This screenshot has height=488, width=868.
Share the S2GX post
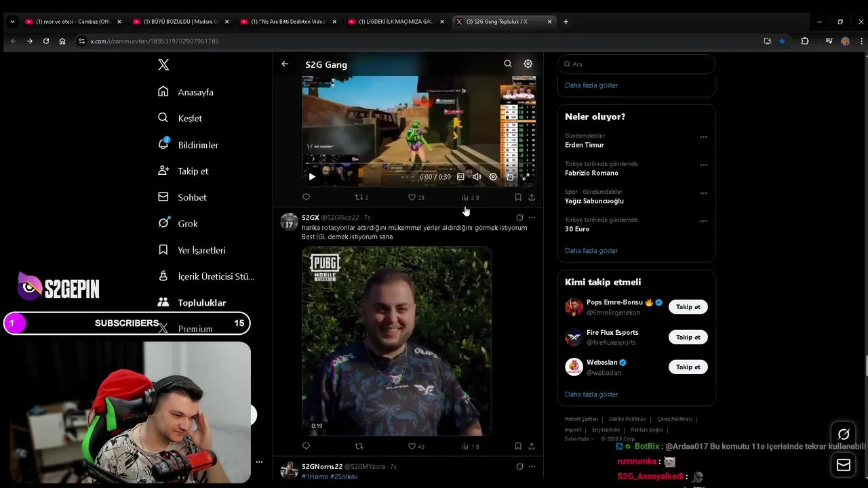(532, 446)
